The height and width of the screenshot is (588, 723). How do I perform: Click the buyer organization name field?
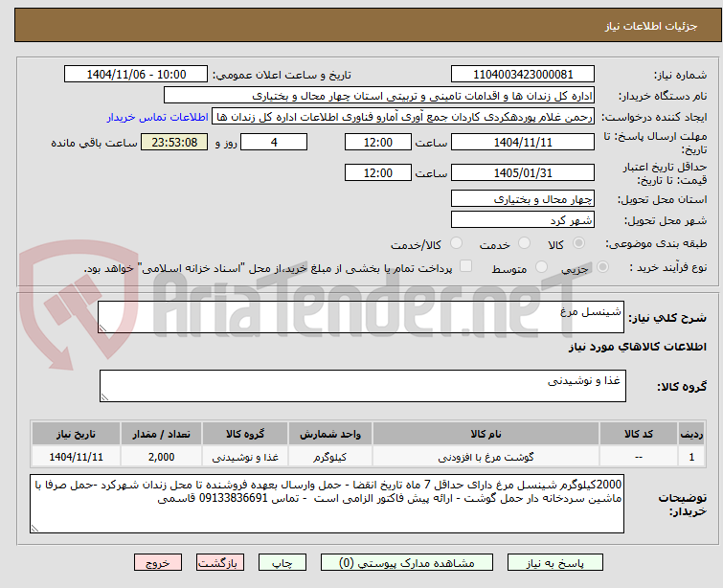379,96
